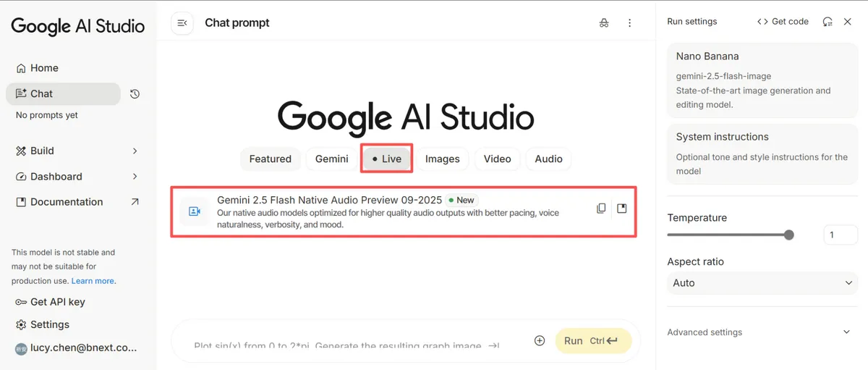Click the reset run settings icon
868x370 pixels.
827,22
